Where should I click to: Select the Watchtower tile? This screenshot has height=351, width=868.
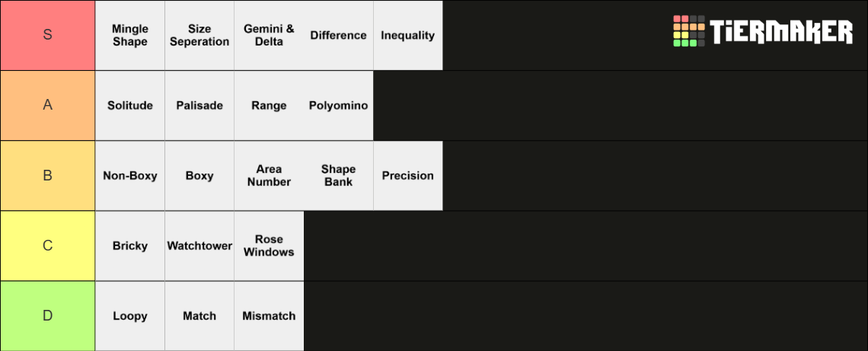(199, 246)
